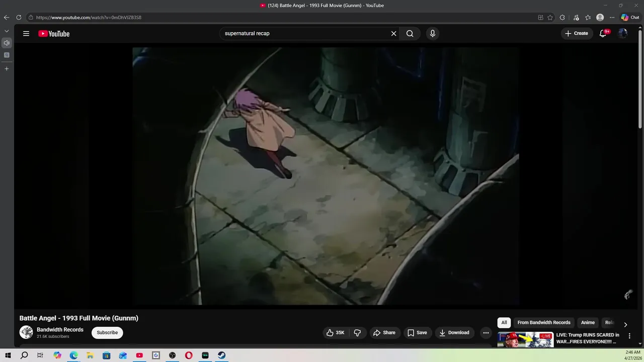Open Task View on taskbar

pyautogui.click(x=40, y=355)
